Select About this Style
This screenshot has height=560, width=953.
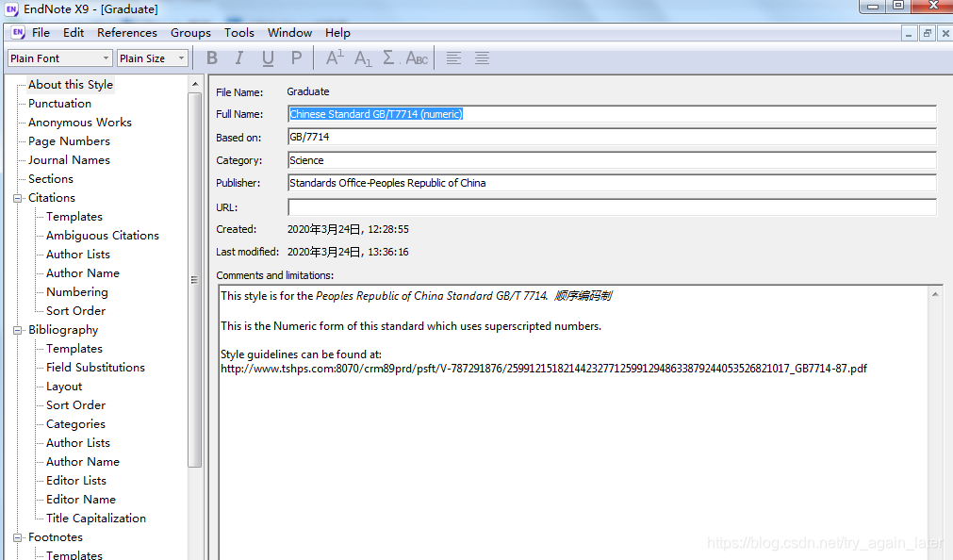71,85
